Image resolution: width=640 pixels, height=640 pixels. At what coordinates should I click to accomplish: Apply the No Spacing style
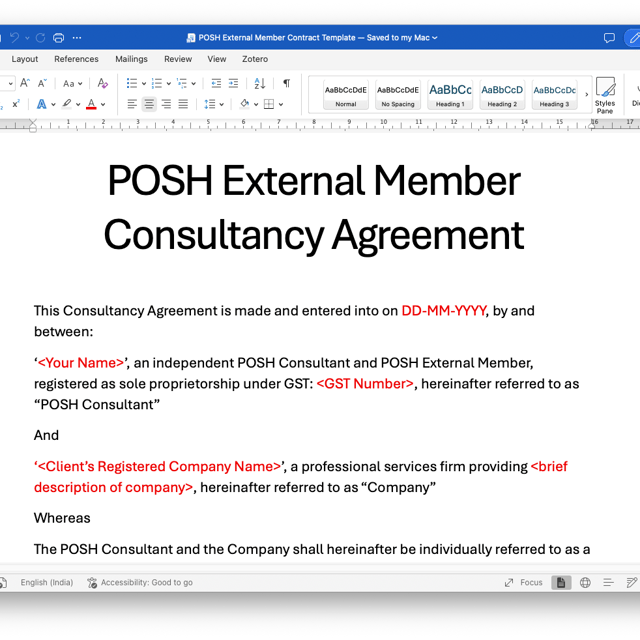point(398,95)
